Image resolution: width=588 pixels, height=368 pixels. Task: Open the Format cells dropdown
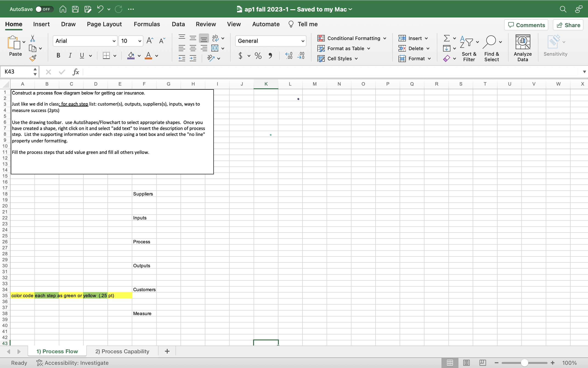429,59
